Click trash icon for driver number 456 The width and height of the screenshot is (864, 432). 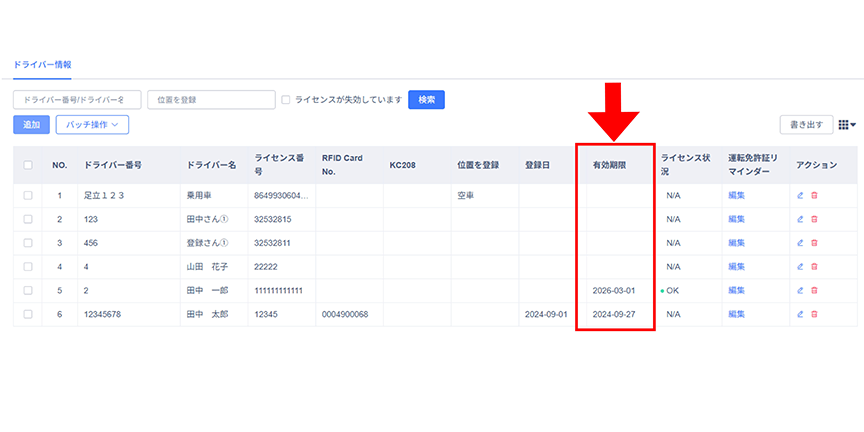click(x=814, y=243)
